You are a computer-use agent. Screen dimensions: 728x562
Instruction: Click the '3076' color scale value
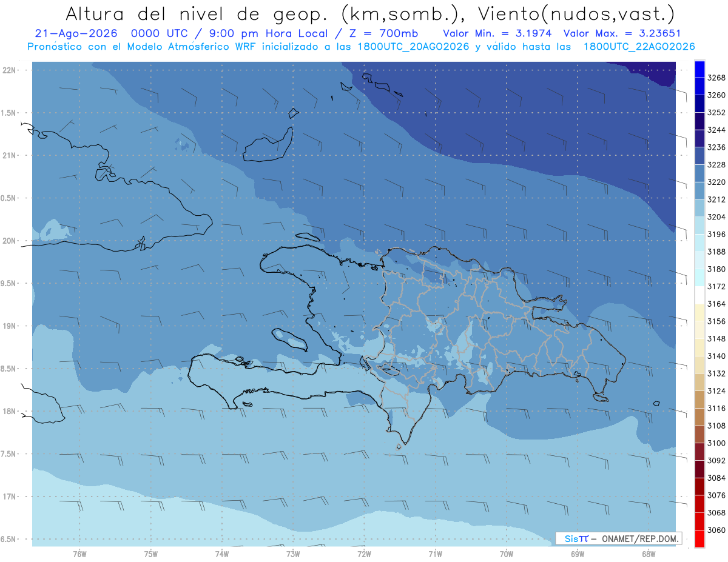pos(716,495)
